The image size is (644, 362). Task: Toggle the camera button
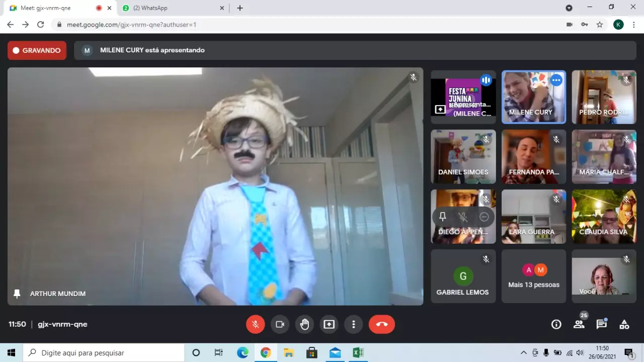(x=280, y=324)
